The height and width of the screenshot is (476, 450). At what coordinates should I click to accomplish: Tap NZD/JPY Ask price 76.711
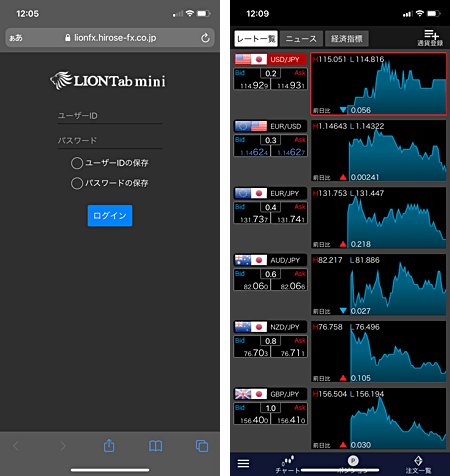292,353
